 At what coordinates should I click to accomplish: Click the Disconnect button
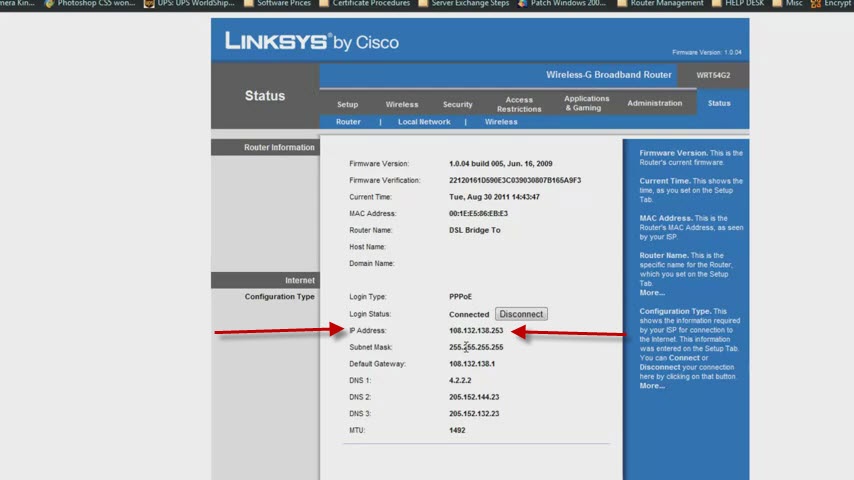(521, 314)
